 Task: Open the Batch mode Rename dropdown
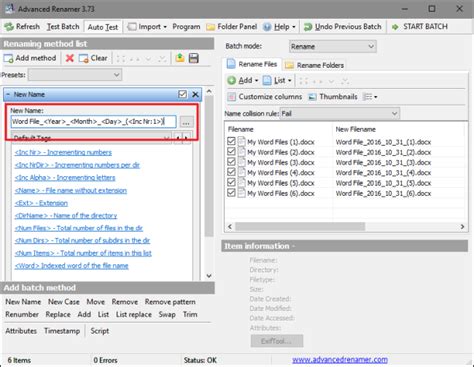333,46
